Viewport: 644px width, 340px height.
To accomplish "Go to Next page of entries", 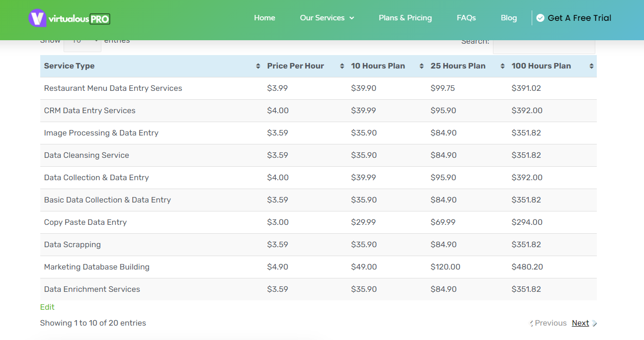I will 580,323.
